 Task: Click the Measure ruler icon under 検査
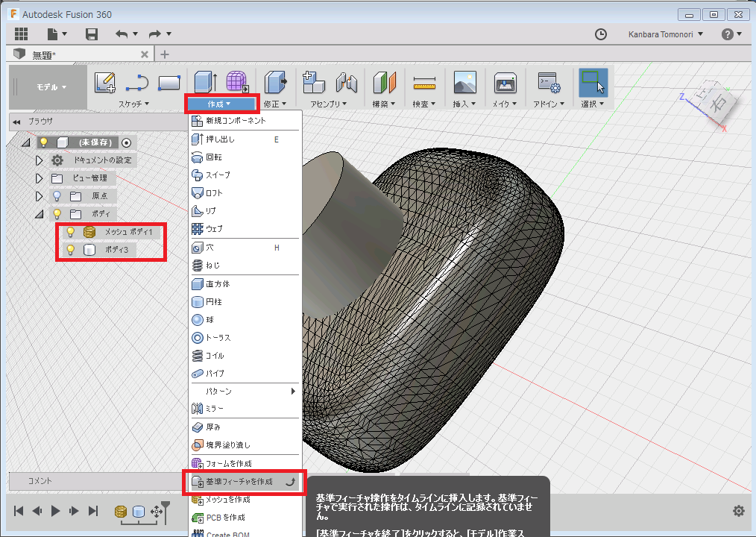tap(424, 82)
